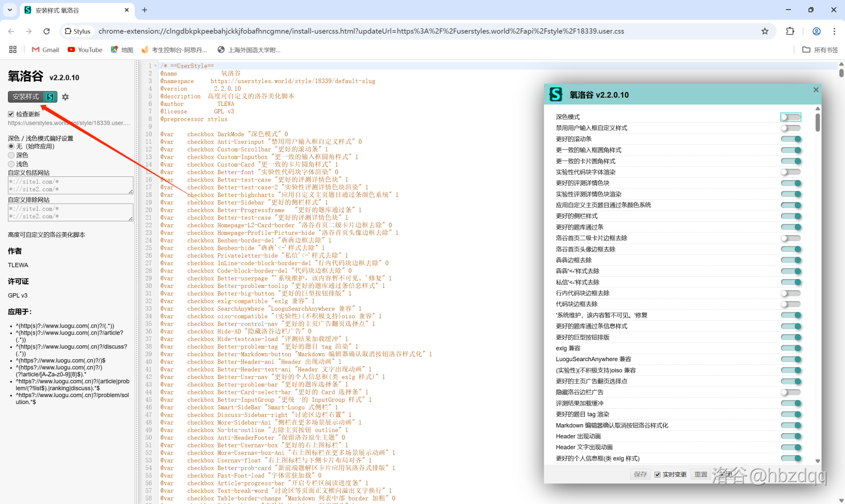Viewport: 845px width, 504px height.
Task: Enable the 隐藏洛谷边栏广告 switch
Action: pos(790,392)
